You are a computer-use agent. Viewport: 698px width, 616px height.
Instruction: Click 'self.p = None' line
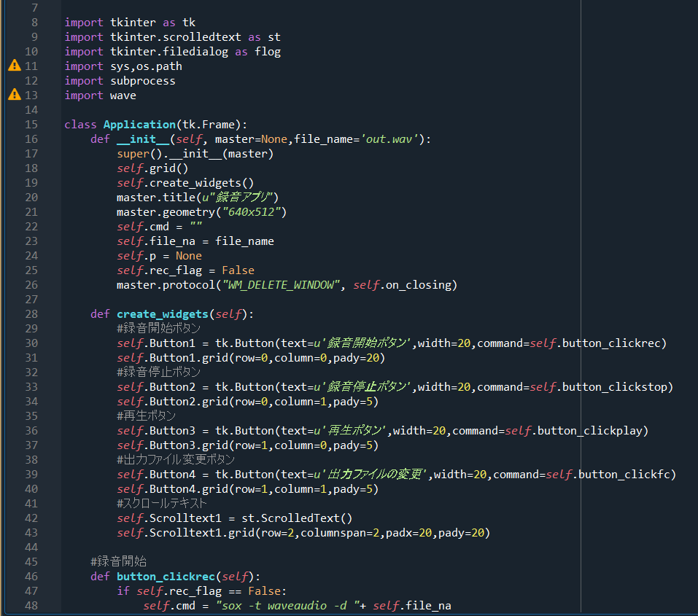159,256
